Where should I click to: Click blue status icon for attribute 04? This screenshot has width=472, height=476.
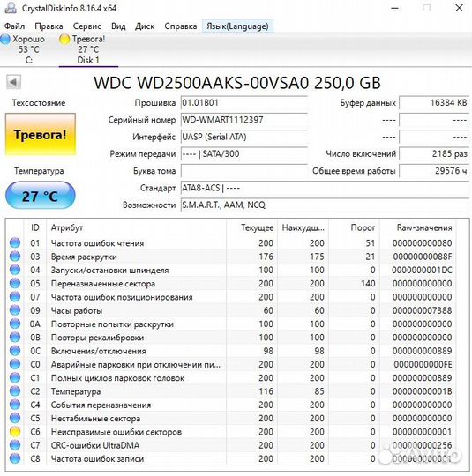[x=15, y=270]
